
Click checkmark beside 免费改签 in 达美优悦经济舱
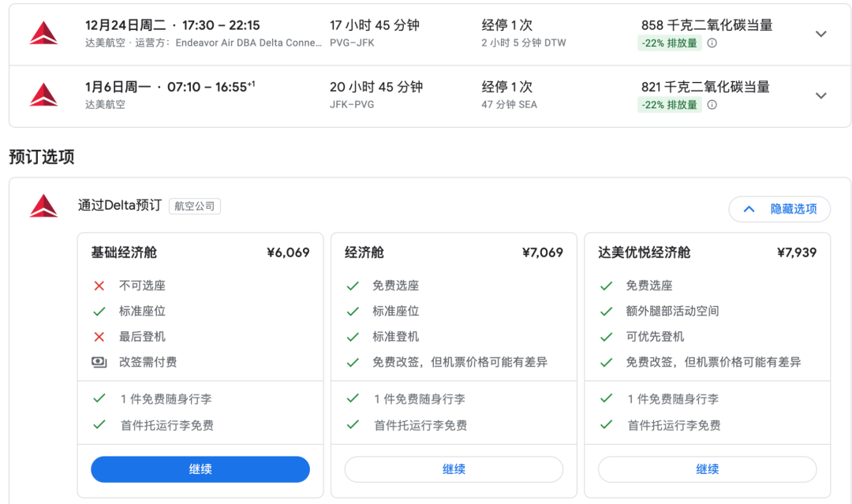click(x=607, y=362)
